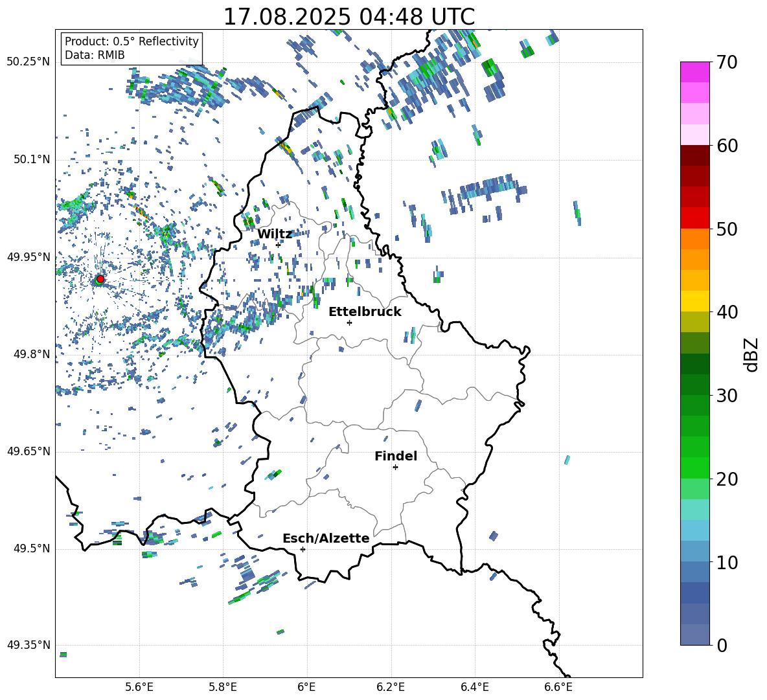This screenshot has width=767, height=700.
Task: Click the colorbar tick label 0
Action: tap(722, 645)
